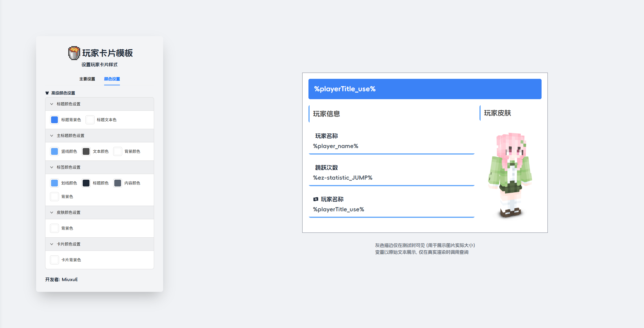Image resolution: width=644 pixels, height=328 pixels.
Task: Open the 内容颜色 slate gray swatch
Action: click(x=118, y=183)
